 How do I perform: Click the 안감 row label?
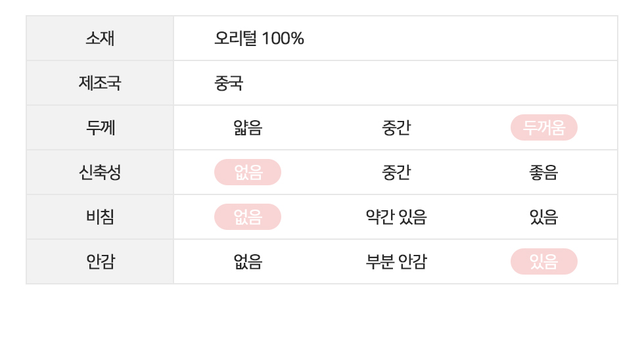[100, 261]
